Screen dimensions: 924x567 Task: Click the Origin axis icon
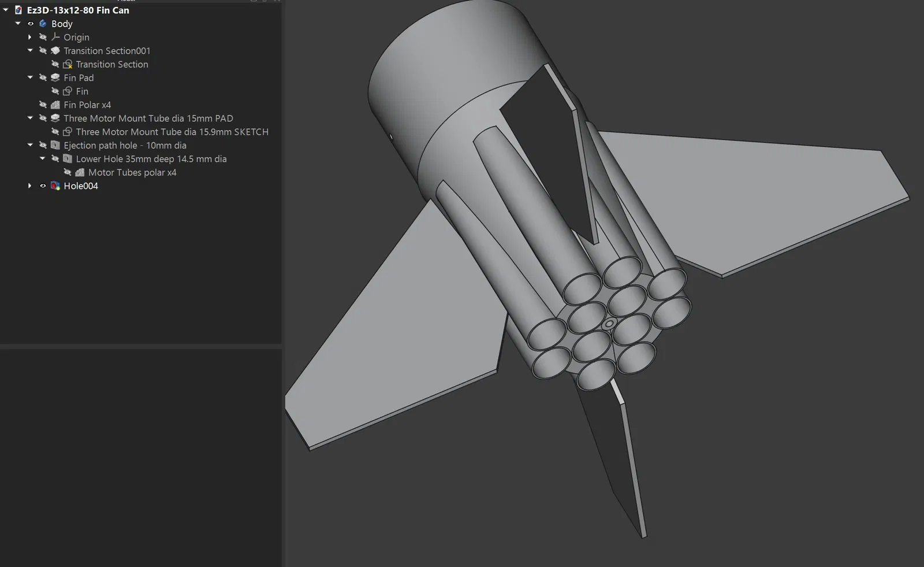[x=55, y=37]
